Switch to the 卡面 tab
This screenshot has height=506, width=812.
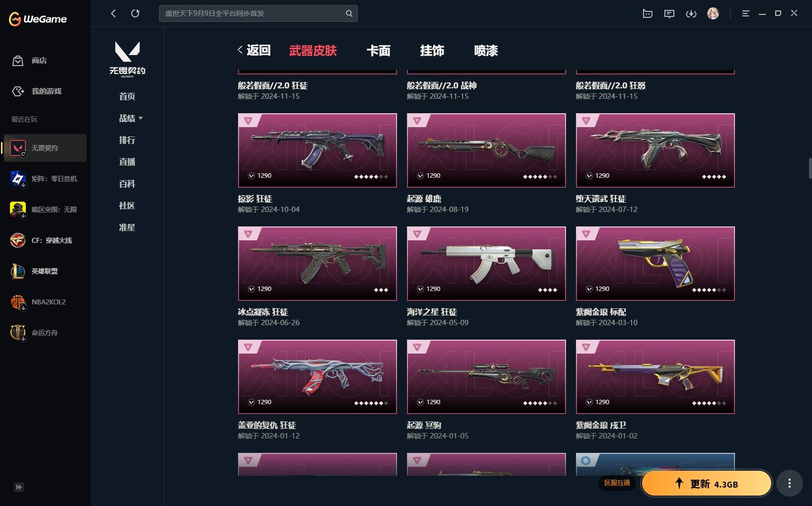(379, 50)
